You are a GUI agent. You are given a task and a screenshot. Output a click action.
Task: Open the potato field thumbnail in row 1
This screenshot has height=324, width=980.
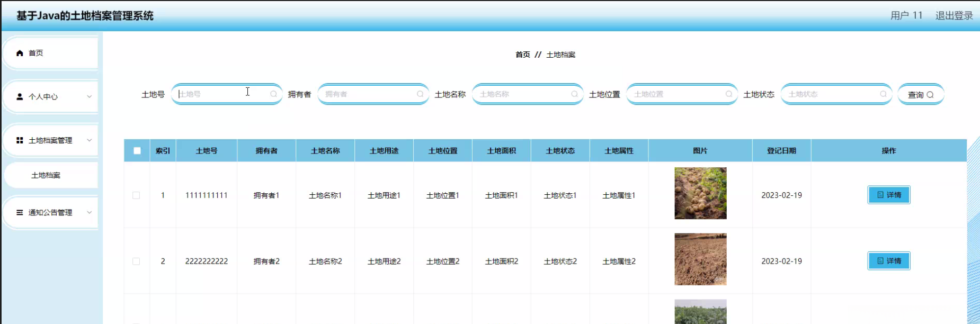click(x=700, y=193)
